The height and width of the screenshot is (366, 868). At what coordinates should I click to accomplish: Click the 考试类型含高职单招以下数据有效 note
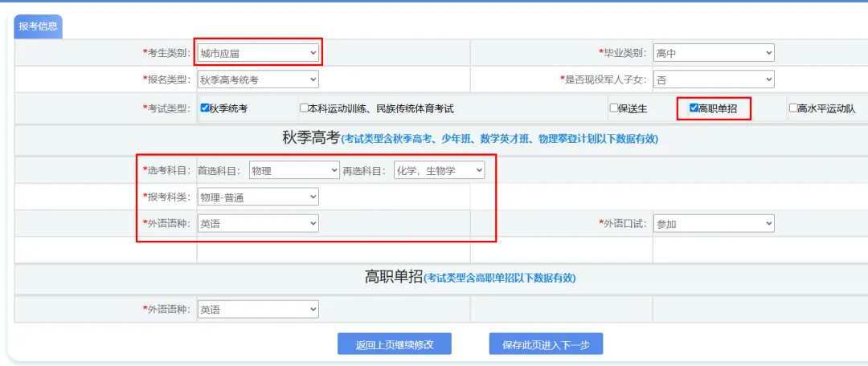tap(499, 278)
